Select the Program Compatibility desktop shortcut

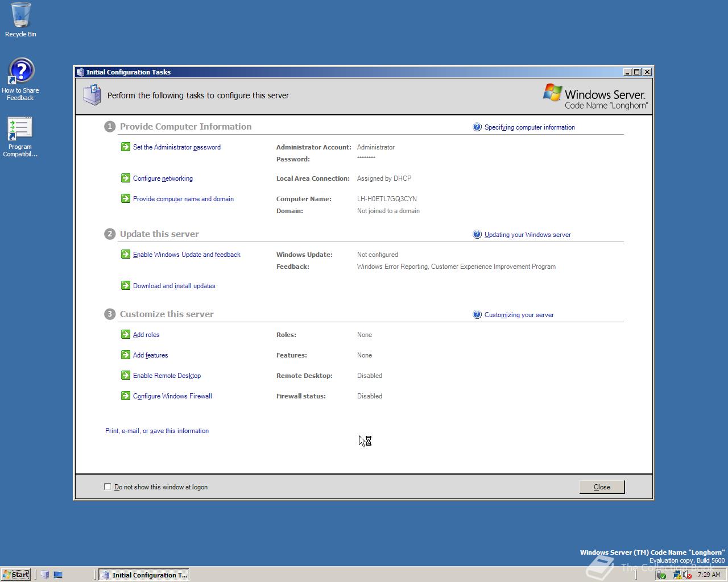(20, 137)
